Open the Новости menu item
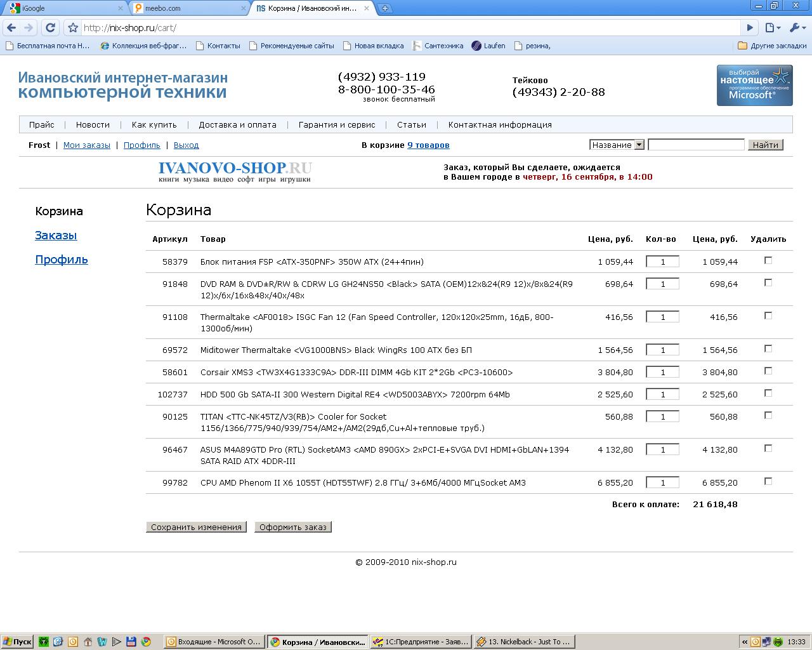 (x=93, y=125)
